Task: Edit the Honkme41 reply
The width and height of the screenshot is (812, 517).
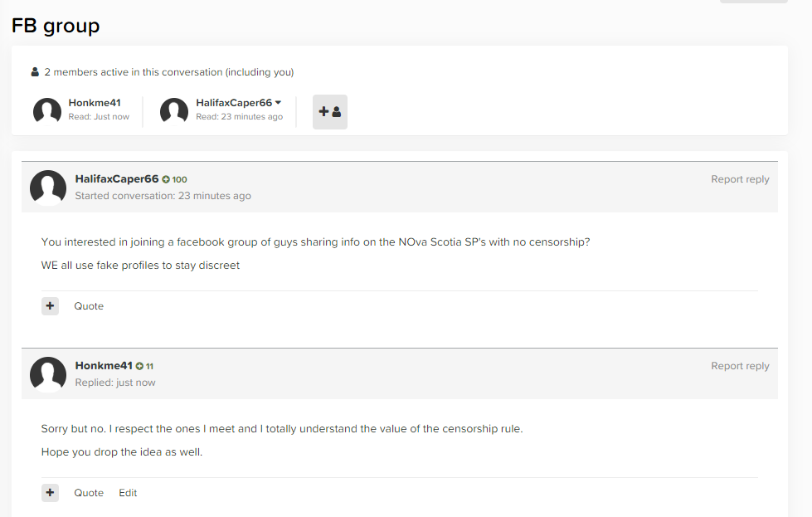Action: click(x=128, y=493)
